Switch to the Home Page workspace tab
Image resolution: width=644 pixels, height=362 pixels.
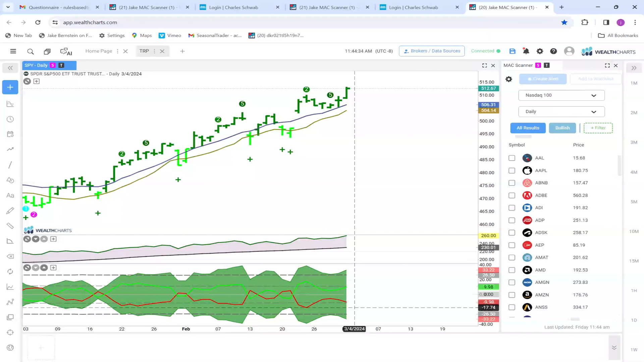pyautogui.click(x=99, y=51)
